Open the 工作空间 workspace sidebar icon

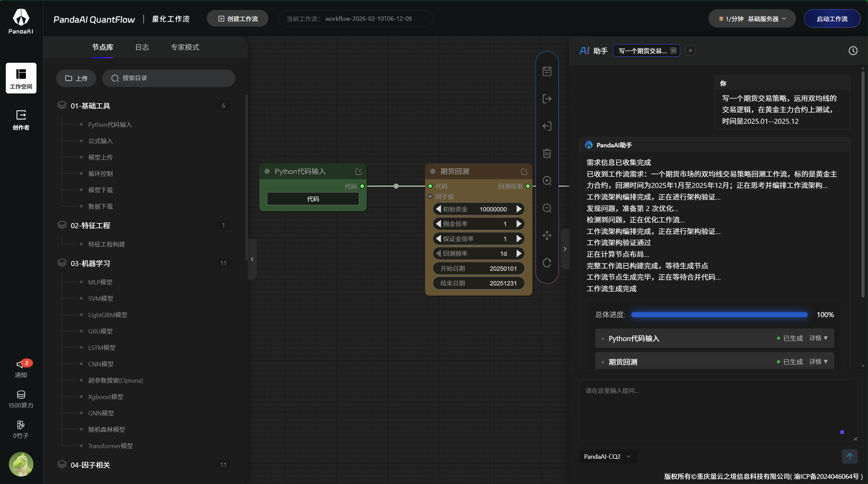click(x=21, y=78)
